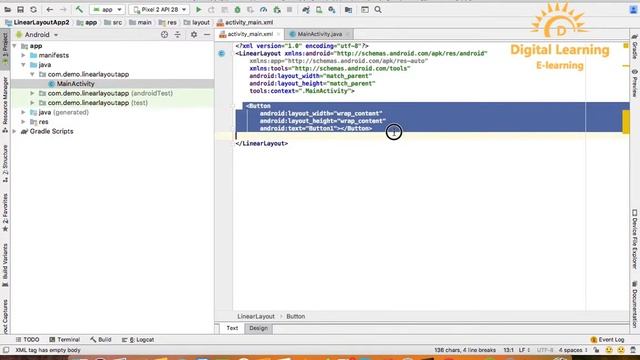This screenshot has width=640, height=360.
Task: Open the TODO tool window
Action: (x=27, y=340)
